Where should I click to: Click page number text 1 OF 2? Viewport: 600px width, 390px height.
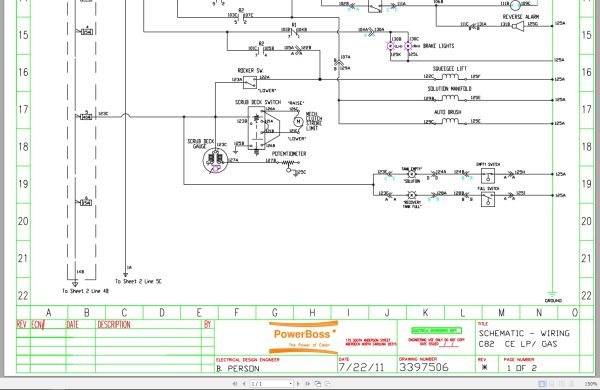(522, 368)
